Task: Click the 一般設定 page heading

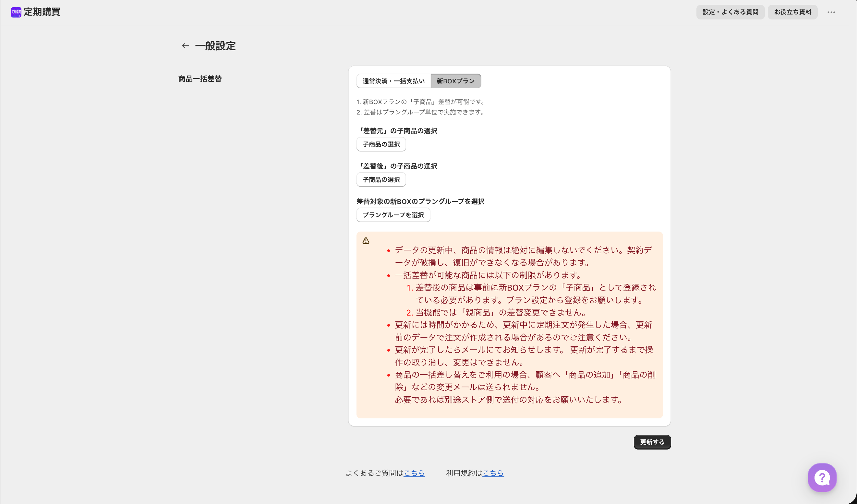Action: 215,46
